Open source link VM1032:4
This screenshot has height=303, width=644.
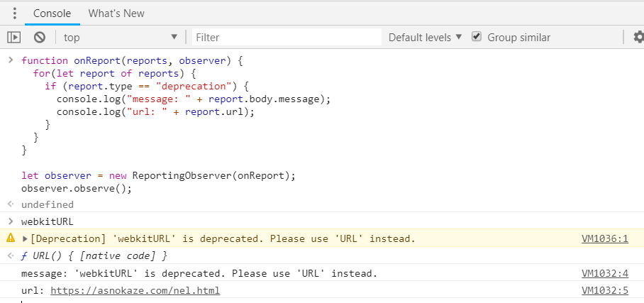point(604,273)
